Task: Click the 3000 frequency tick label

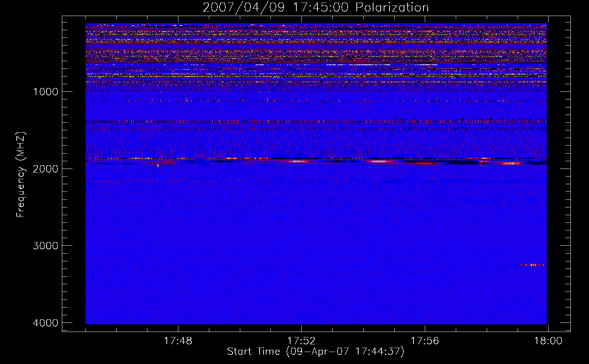Action: 46,246
